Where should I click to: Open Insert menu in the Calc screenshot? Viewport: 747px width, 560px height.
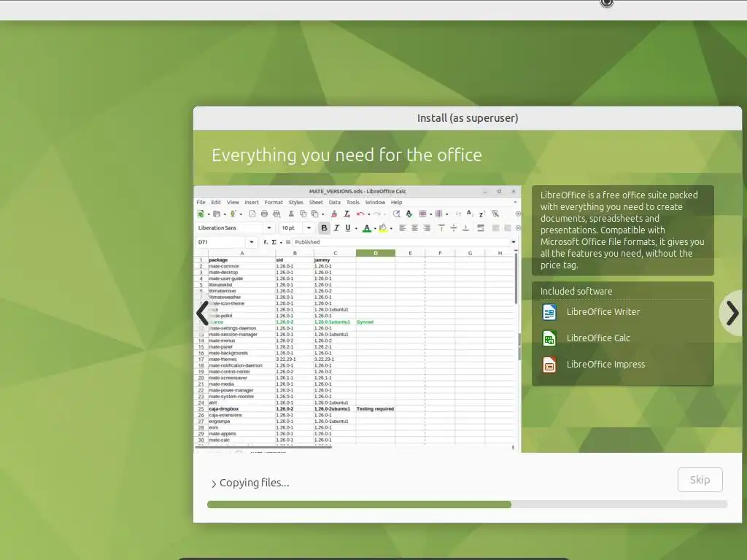tap(252, 203)
